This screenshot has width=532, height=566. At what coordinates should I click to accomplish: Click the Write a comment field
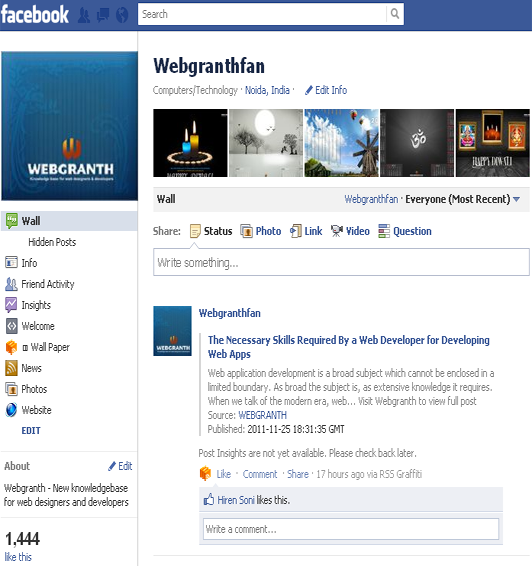tap(351, 529)
